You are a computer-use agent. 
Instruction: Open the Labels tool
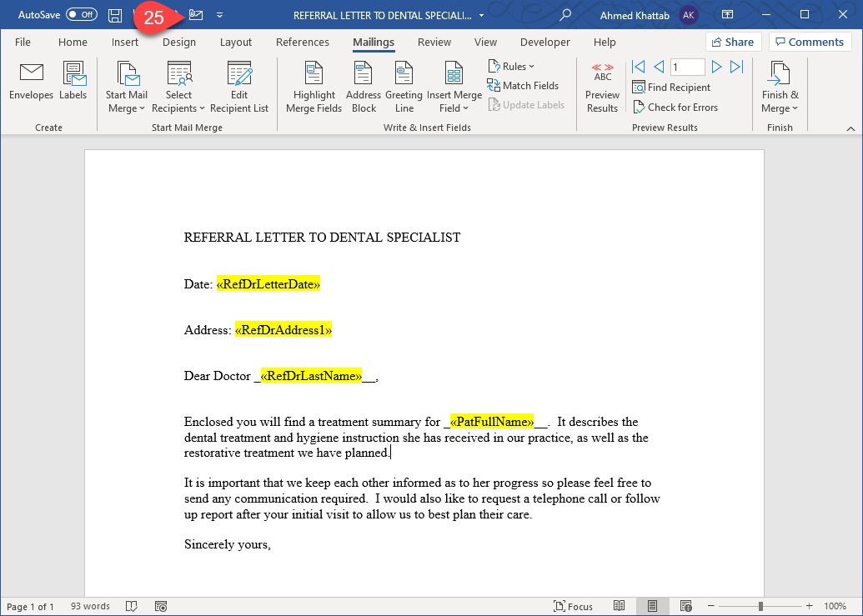(x=73, y=82)
